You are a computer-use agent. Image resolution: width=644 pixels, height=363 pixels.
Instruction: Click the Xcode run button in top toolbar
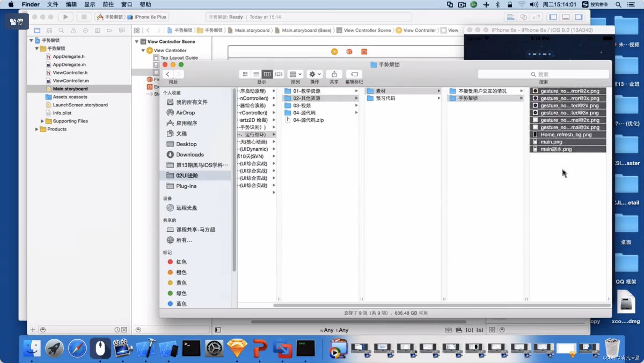(65, 17)
